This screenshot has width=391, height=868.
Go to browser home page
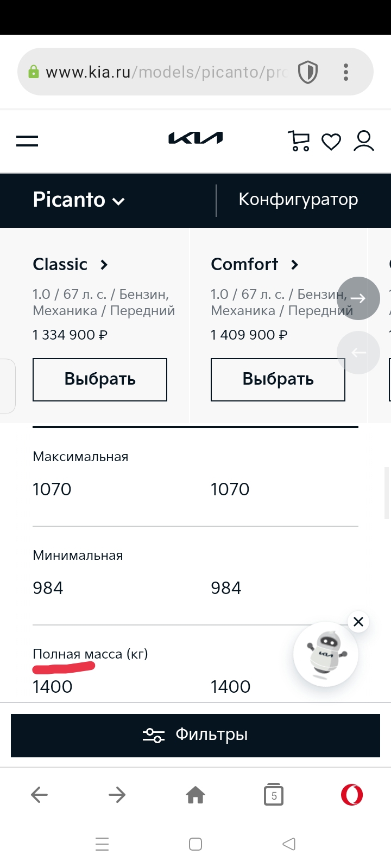pos(195,795)
